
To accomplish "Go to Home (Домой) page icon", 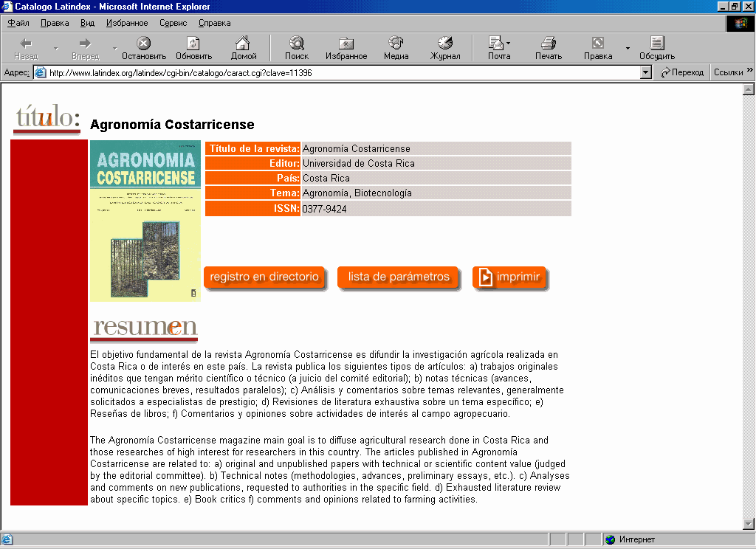I will (x=243, y=44).
